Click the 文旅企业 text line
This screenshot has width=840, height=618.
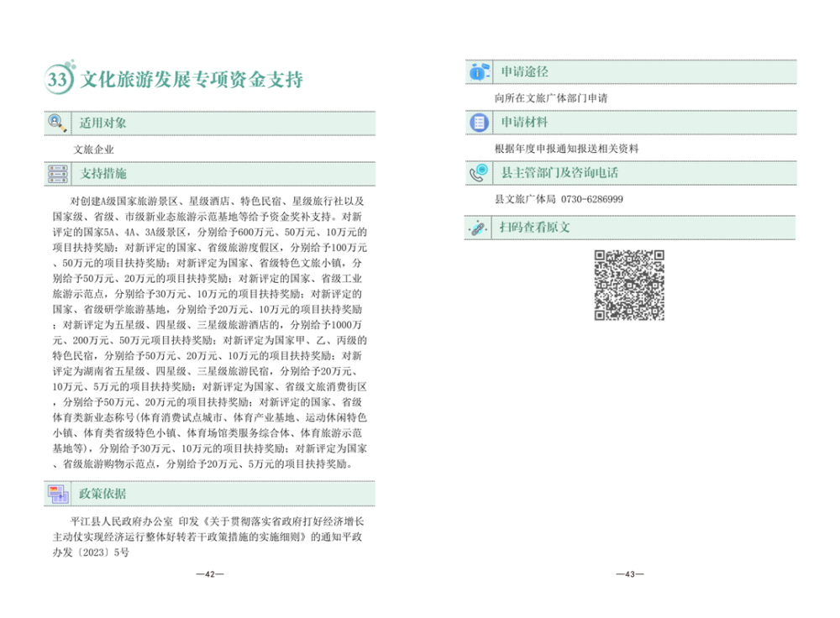[94, 149]
